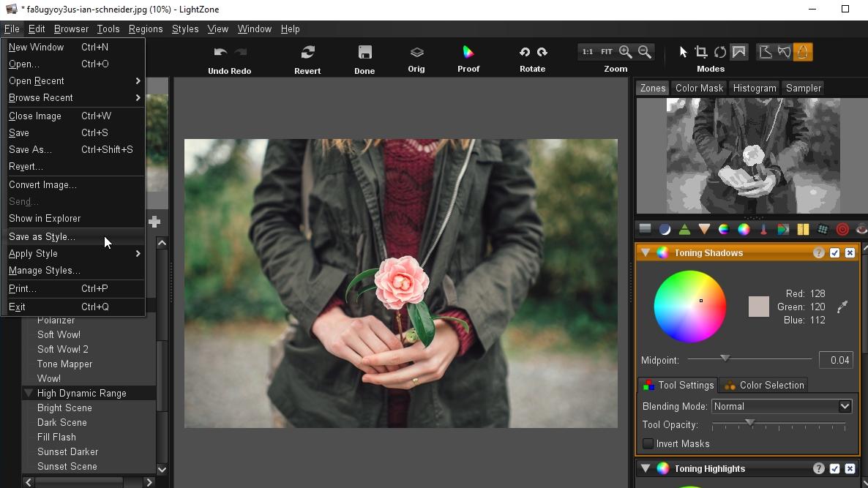
Task: Apply the Fill Flash style
Action: 56,437
